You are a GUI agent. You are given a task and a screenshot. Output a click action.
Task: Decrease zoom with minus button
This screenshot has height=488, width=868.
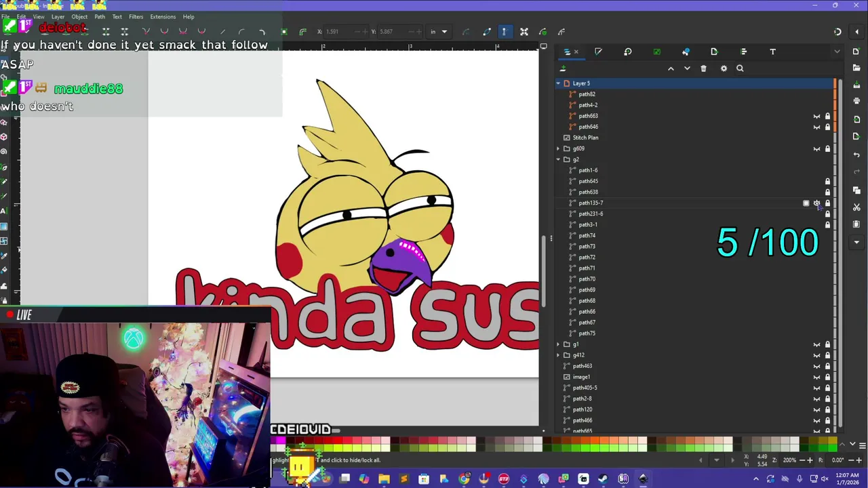[802, 460]
